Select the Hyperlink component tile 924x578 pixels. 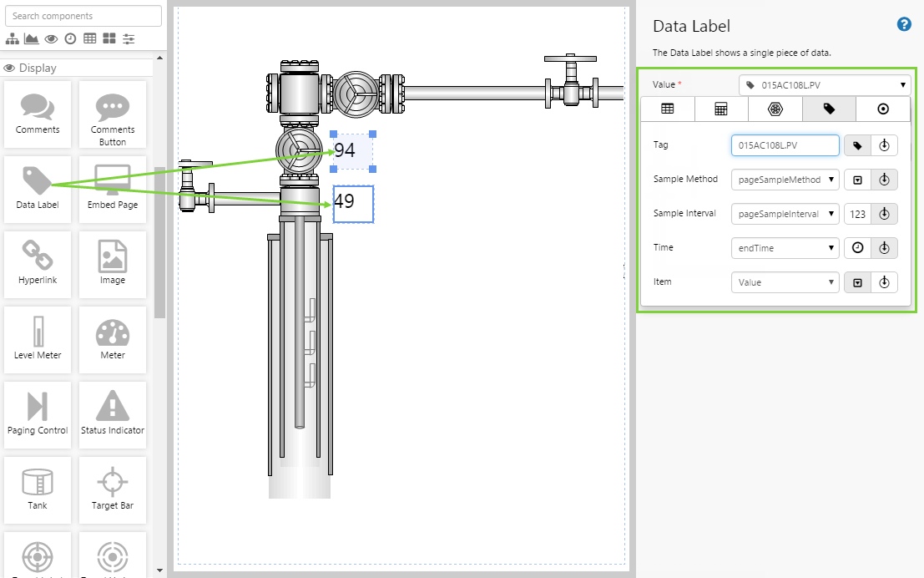[x=38, y=264]
